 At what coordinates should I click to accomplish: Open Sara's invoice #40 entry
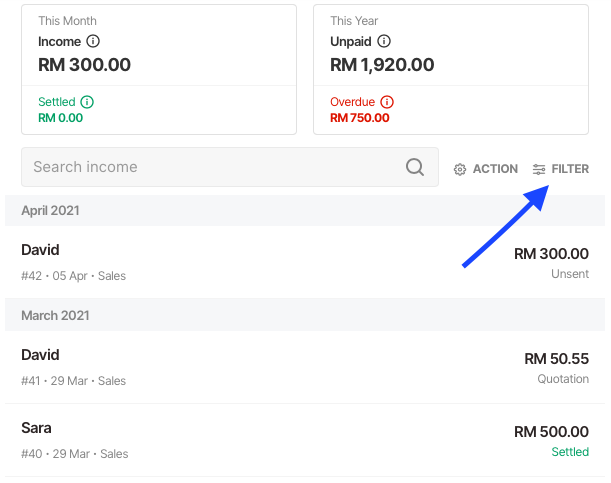click(x=305, y=440)
